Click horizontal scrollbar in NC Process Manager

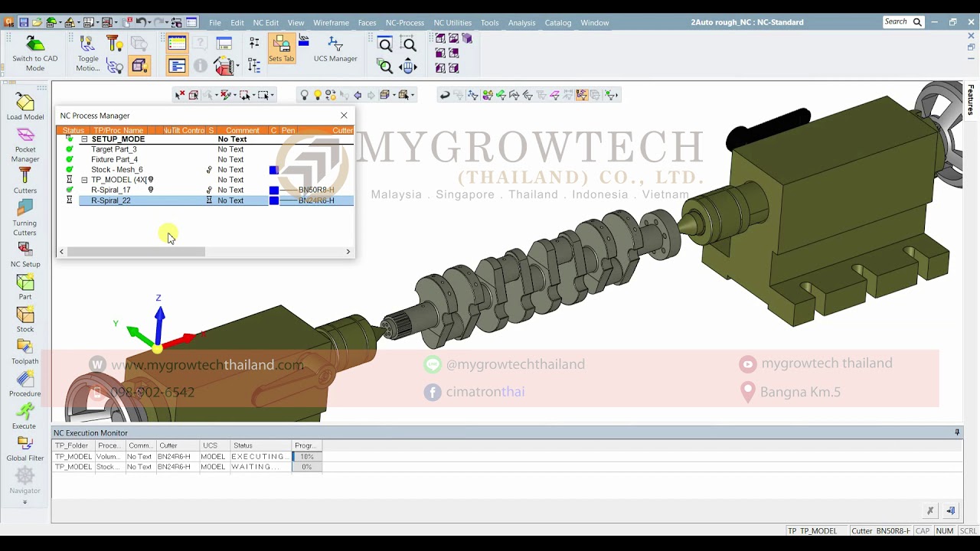(x=136, y=252)
